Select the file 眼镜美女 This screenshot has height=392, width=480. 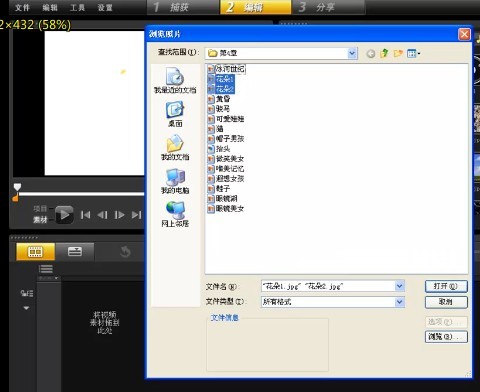point(226,209)
